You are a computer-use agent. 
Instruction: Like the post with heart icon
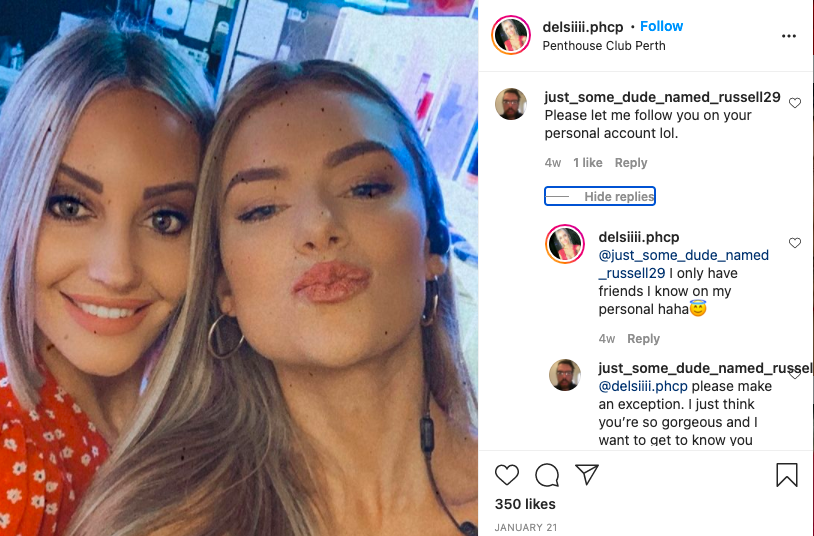pos(507,475)
